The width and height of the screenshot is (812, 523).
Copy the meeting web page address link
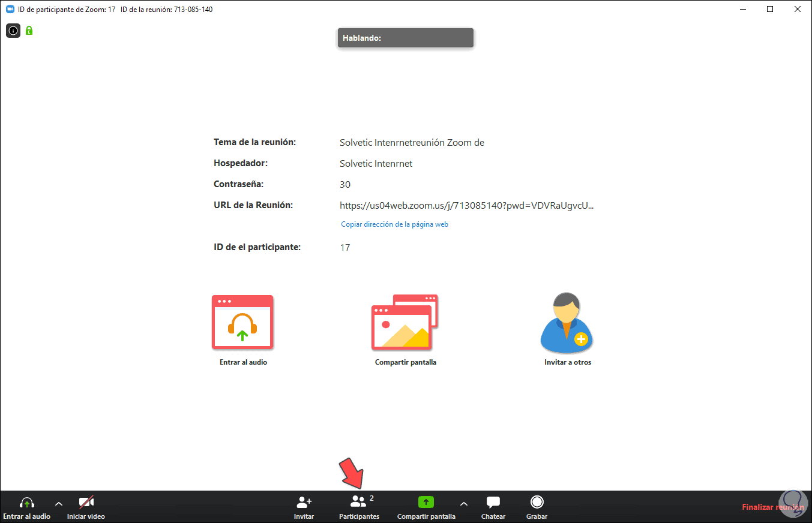click(395, 224)
